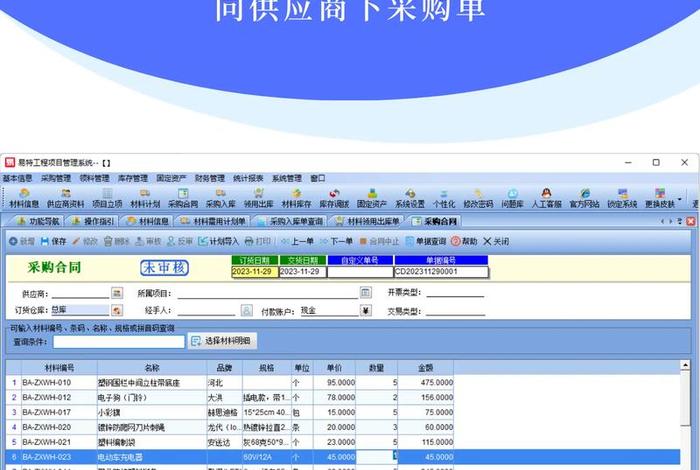700x470 pixels.
Task: Click the 选择材料明细 button
Action: [x=222, y=341]
